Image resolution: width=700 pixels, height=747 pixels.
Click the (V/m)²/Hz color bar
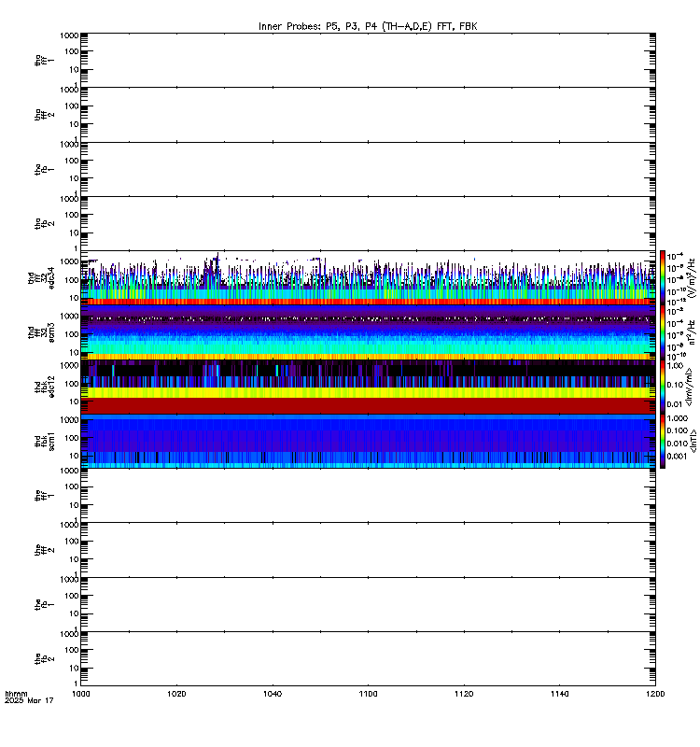click(x=663, y=277)
